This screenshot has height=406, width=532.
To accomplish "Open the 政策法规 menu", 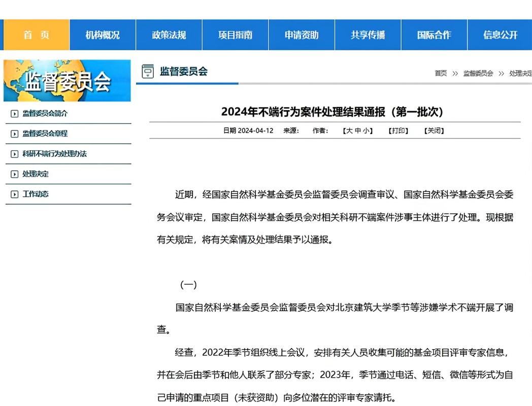I will pyautogui.click(x=169, y=35).
